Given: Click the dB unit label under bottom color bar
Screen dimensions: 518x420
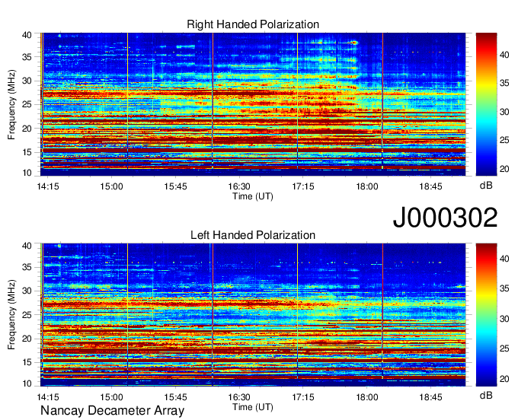Looking at the screenshot, I should click(486, 395).
